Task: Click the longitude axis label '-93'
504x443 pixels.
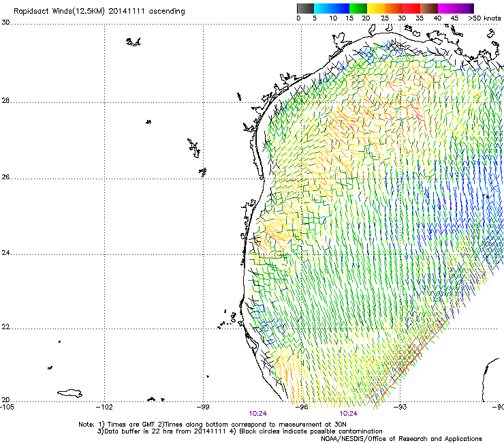Action: (x=400, y=407)
